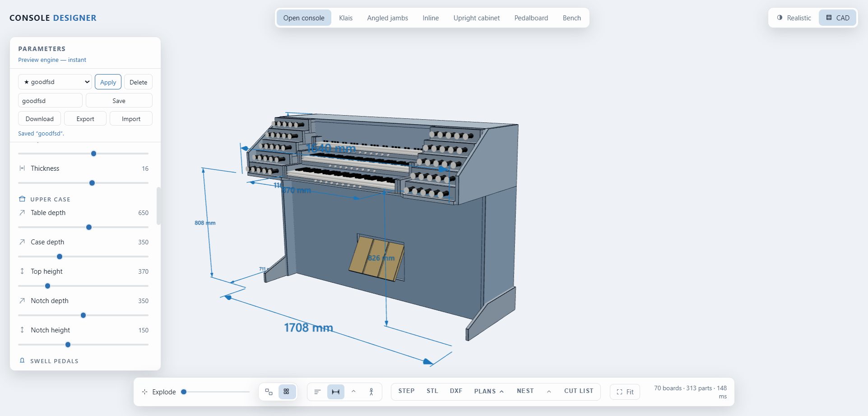Expand the caret after NEST
Image resolution: width=868 pixels, height=416 pixels.
point(549,391)
